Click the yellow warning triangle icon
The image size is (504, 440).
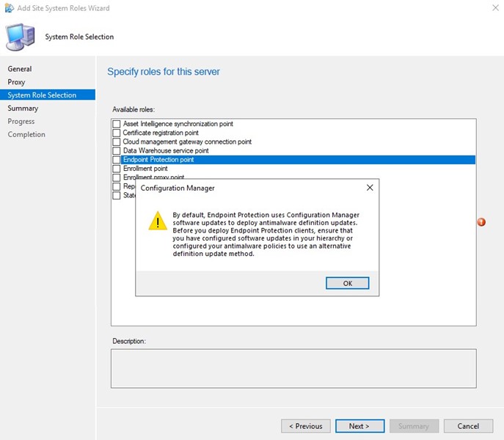[x=158, y=221]
